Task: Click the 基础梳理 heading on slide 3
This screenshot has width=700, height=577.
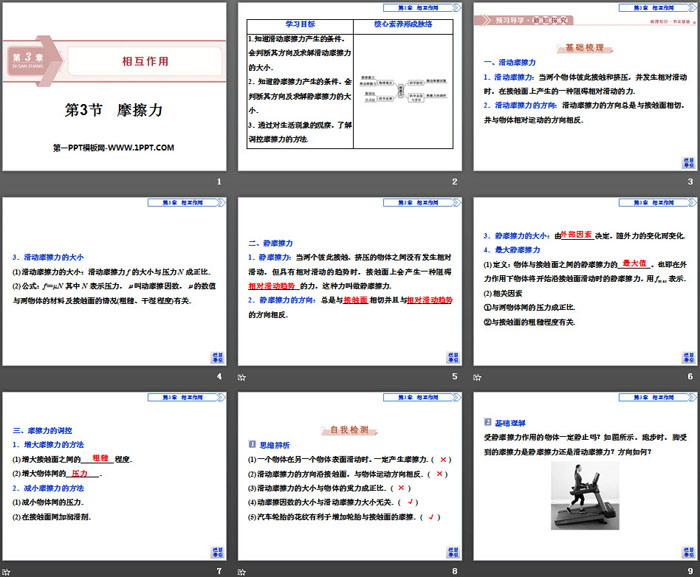Action: tap(586, 46)
